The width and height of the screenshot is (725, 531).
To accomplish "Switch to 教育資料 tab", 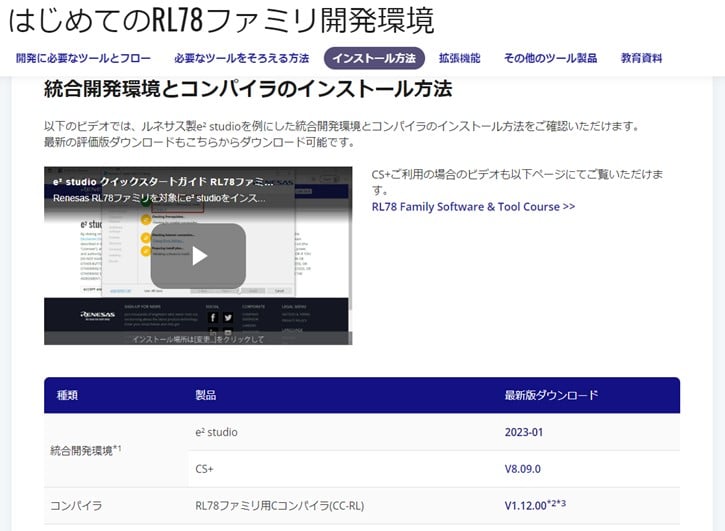I will click(x=642, y=58).
